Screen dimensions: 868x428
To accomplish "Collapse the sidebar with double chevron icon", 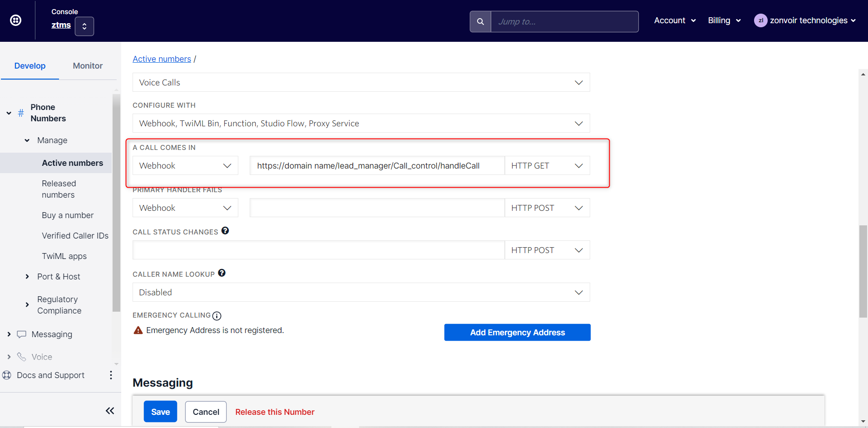I will click(110, 411).
